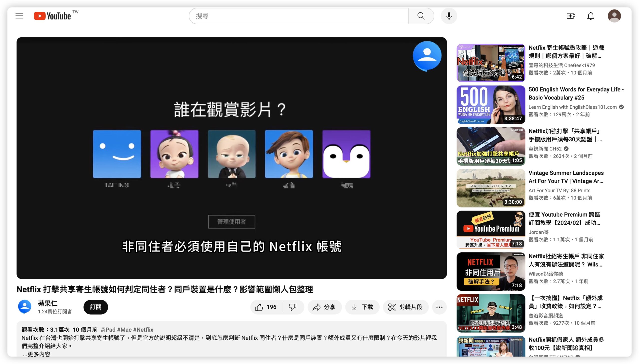Image resolution: width=639 pixels, height=364 pixels.
Task: Visit Learn English with EnglishClass101.com channel
Action: (x=572, y=107)
